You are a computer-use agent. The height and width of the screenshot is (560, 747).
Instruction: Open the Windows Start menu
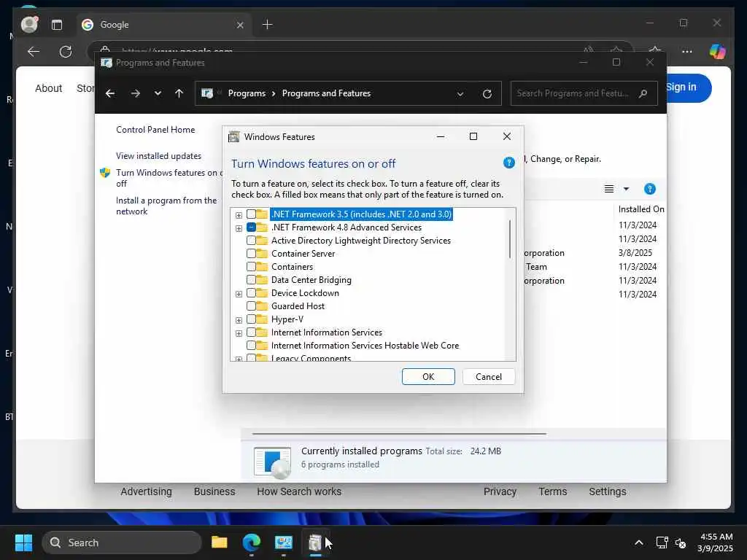pyautogui.click(x=23, y=542)
